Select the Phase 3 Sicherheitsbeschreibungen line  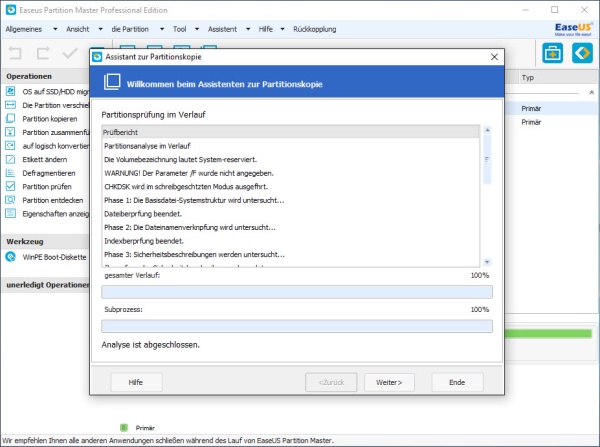194,254
